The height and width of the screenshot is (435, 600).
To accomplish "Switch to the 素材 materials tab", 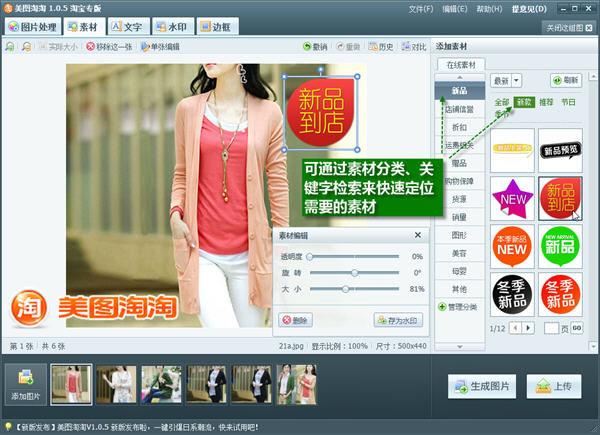I will (84, 26).
